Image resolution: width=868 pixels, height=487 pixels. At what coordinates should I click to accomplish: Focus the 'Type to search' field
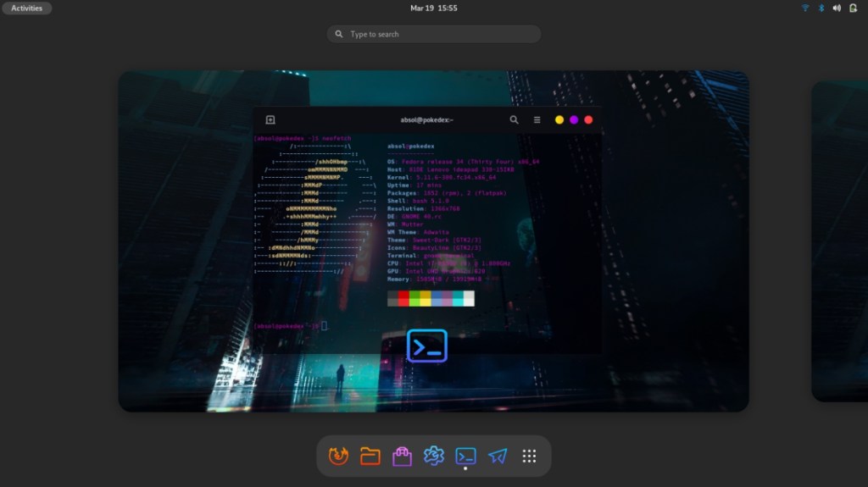(434, 34)
